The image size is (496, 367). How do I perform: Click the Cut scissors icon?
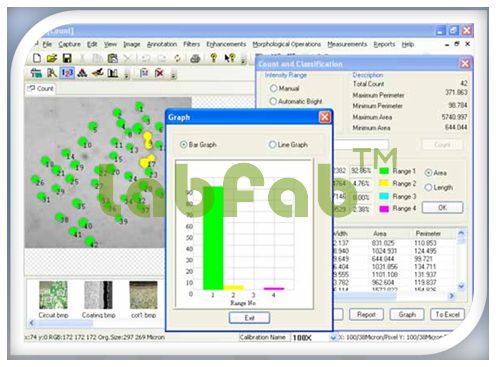(x=82, y=58)
